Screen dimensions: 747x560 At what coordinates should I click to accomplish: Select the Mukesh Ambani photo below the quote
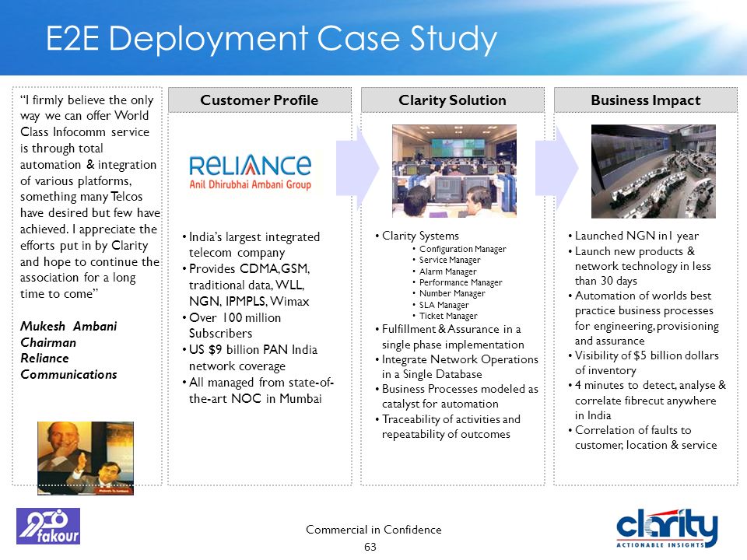coord(86,458)
